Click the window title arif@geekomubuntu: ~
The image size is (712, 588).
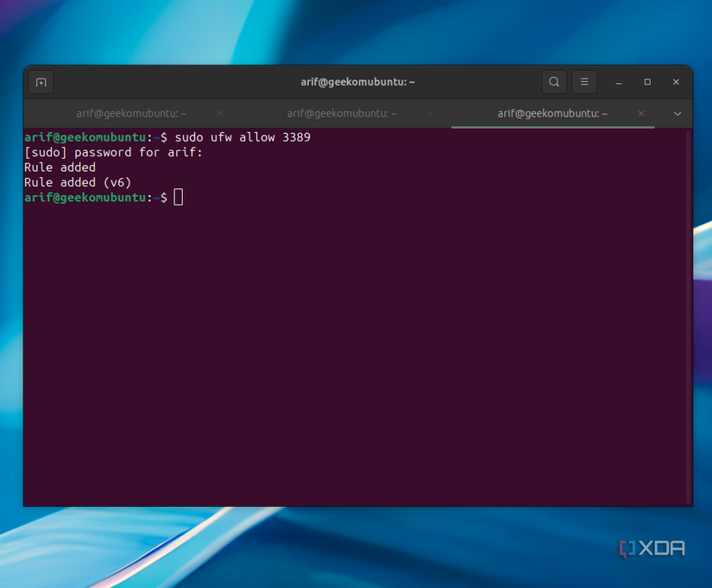[x=358, y=82]
